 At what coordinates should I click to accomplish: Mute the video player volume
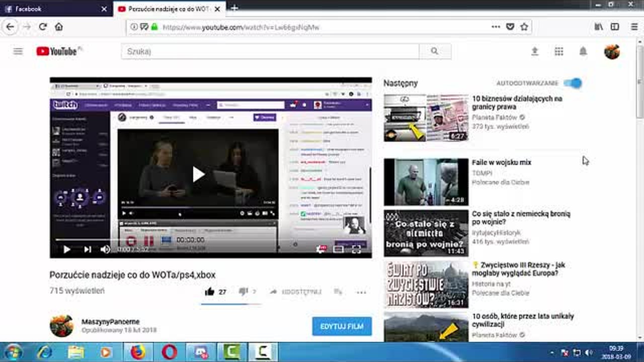(x=105, y=249)
